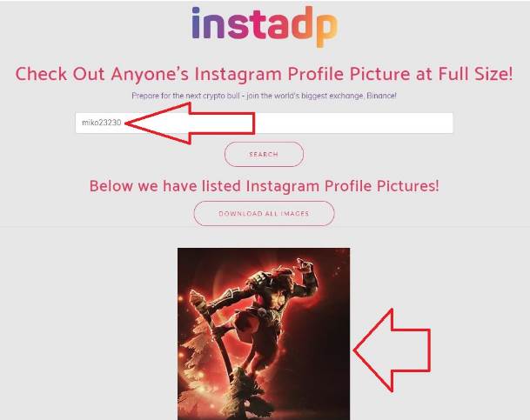Click the empty right half of the search box
Screen dimensions: 530x420
[354, 123]
